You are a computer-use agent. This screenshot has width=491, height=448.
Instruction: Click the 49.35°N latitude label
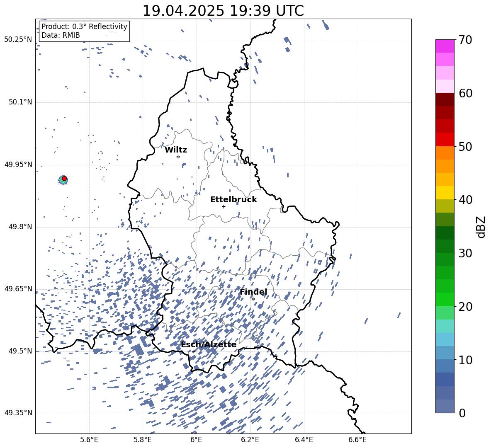[x=18, y=413]
